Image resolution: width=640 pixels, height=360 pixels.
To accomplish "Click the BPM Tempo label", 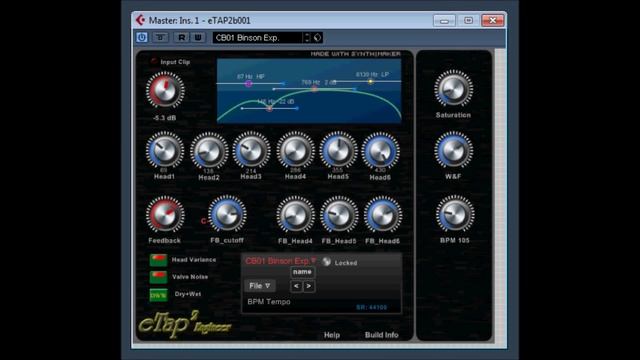I will 269,302.
